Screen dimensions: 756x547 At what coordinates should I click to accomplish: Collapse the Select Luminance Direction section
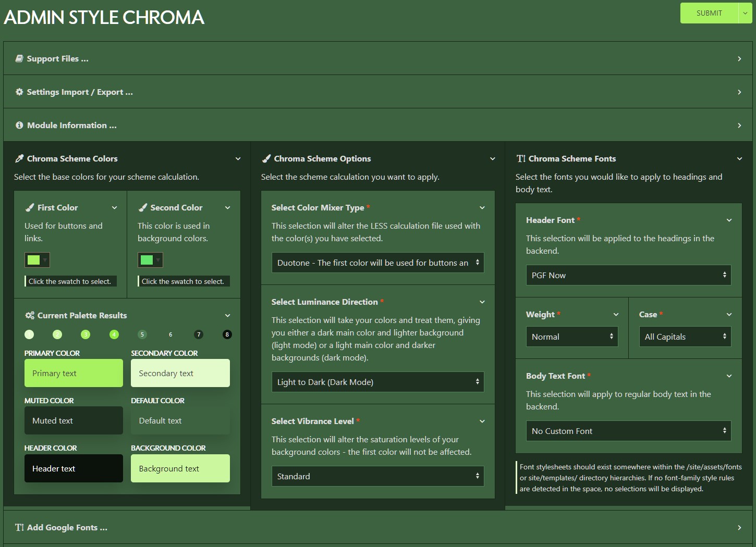482,302
